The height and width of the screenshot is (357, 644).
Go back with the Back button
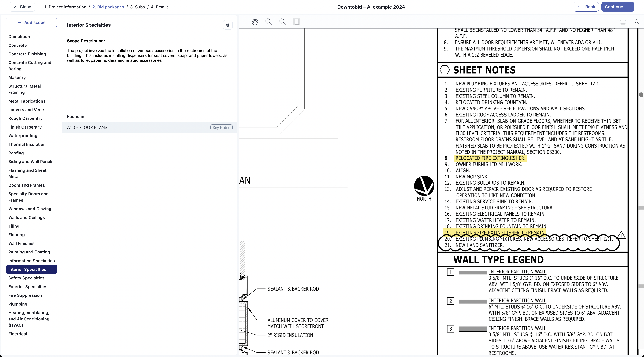586,7
